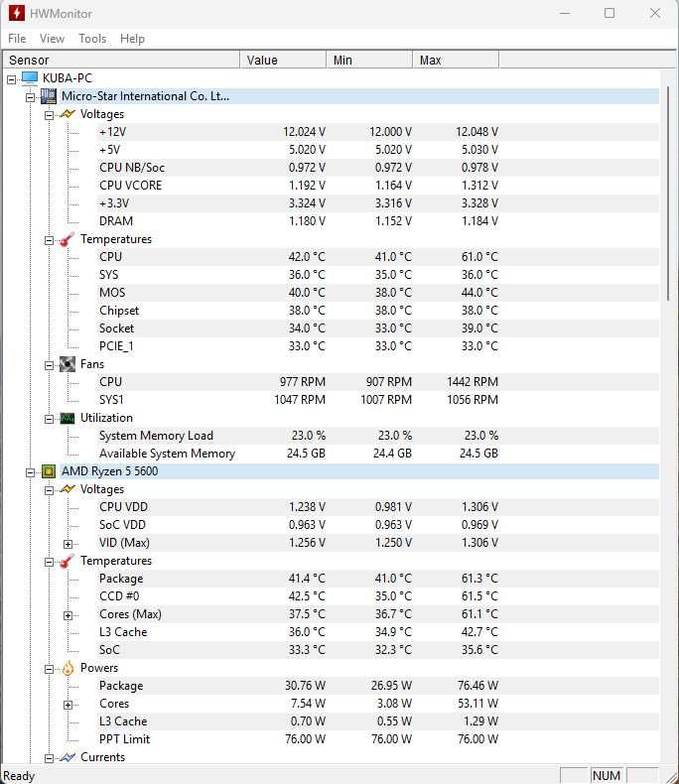679x784 pixels.
Task: Select the KUBA-PC computer icon
Action: coord(30,78)
